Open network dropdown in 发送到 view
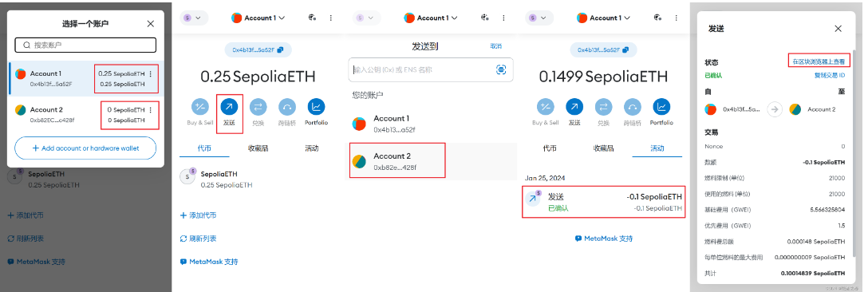 click(x=366, y=18)
